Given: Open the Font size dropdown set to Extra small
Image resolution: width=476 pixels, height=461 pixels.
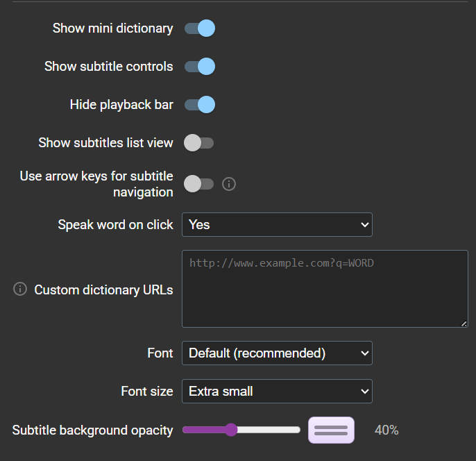Looking at the screenshot, I should click(x=277, y=392).
